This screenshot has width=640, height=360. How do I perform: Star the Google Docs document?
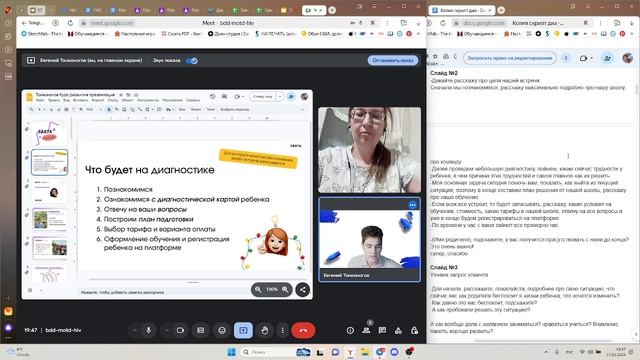(x=436, y=56)
